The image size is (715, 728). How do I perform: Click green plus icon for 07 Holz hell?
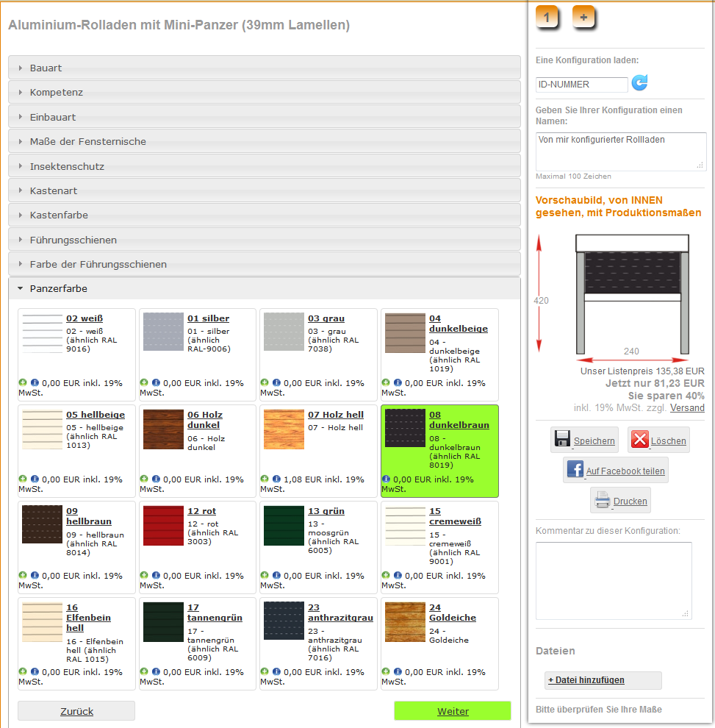point(265,479)
